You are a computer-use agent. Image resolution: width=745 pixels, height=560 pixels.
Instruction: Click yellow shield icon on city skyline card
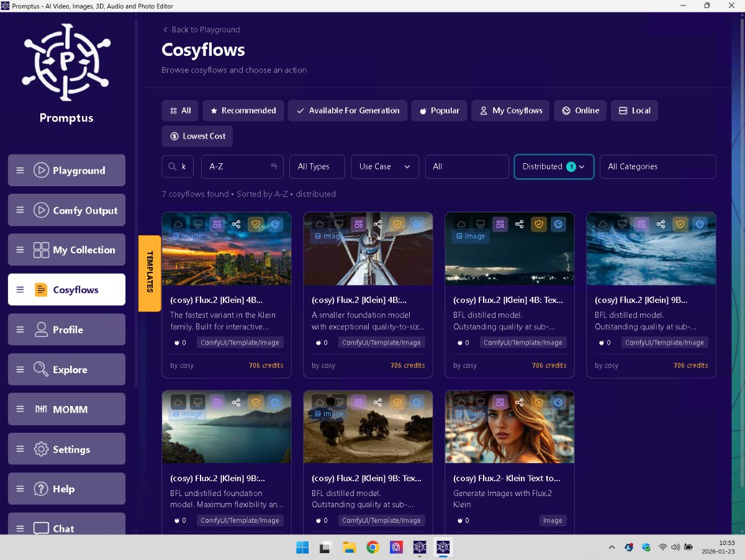(256, 224)
